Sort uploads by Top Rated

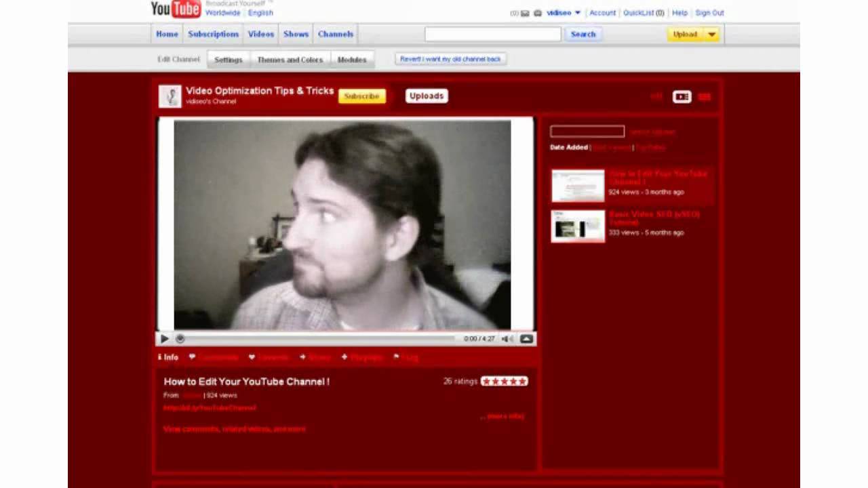650,147
